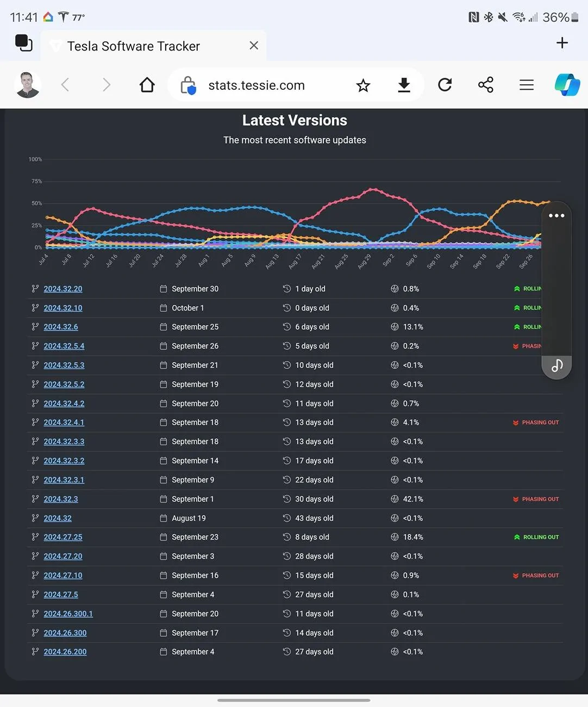Open version 2024.32.5.4 link
588x707 pixels.
(64, 346)
